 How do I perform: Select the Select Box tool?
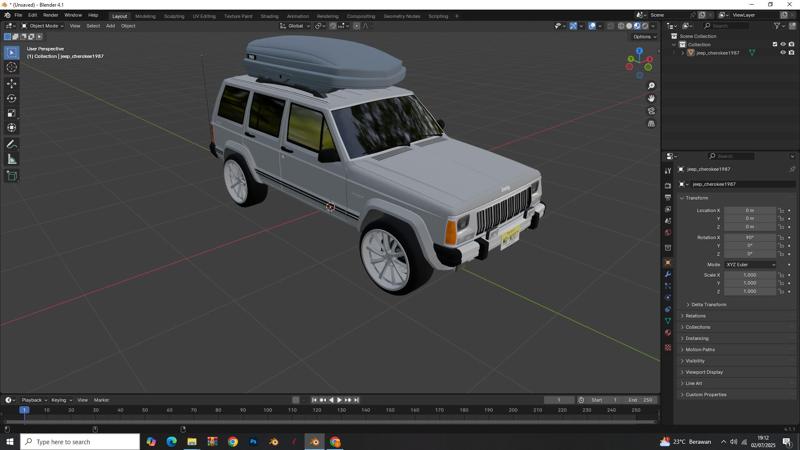11,53
